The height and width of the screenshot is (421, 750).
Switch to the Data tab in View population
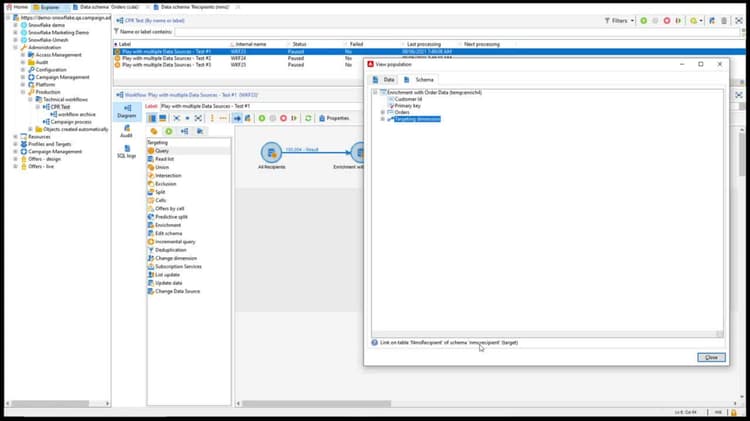click(x=384, y=80)
